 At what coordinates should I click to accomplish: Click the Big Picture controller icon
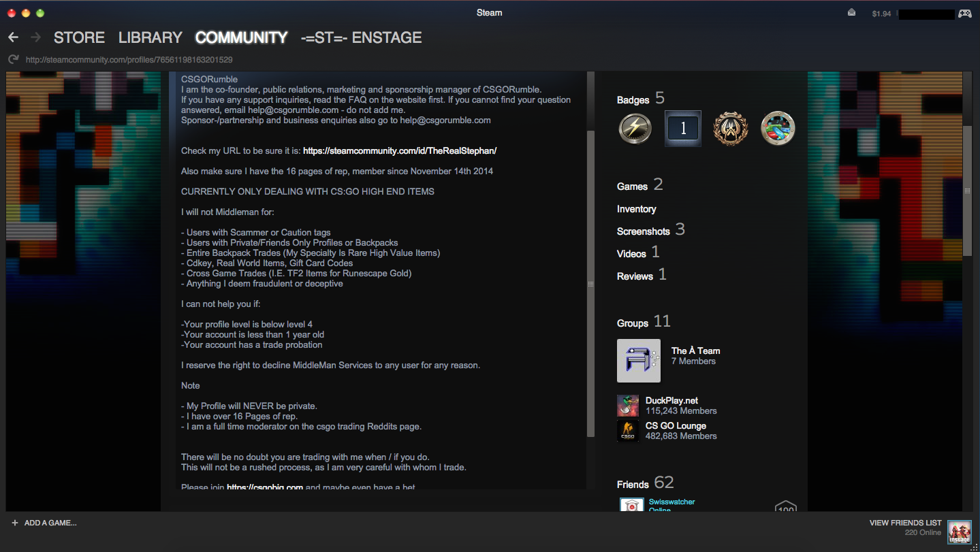(965, 13)
